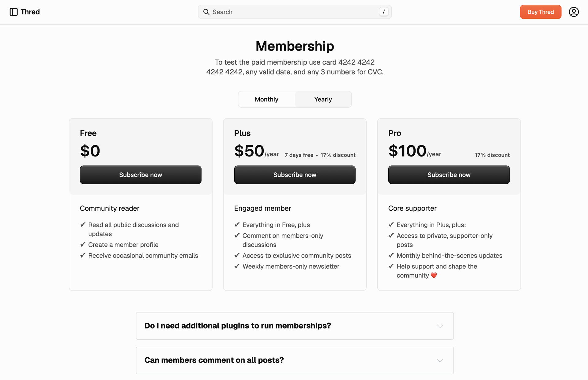The image size is (588, 380).
Task: Open the user account profile icon
Action: click(x=574, y=12)
